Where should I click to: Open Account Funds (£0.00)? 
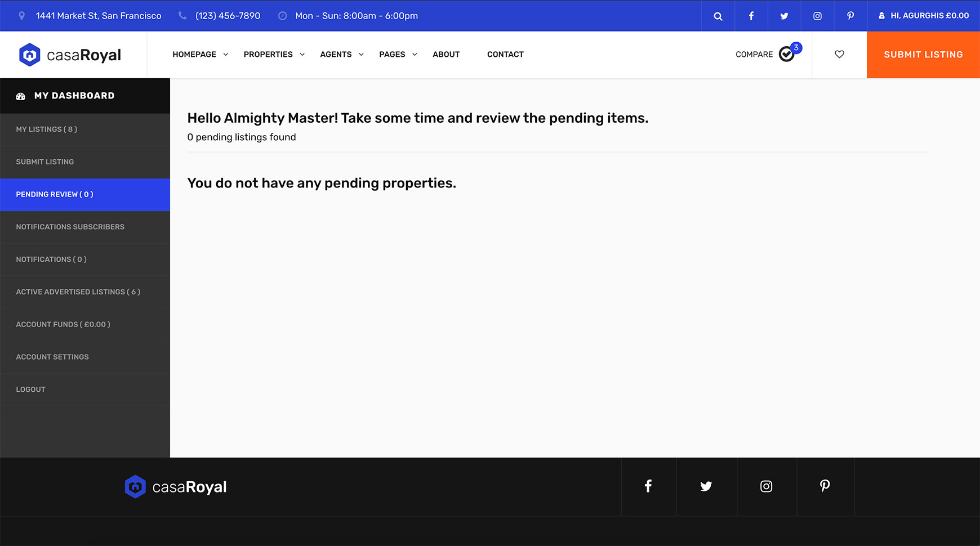point(85,325)
